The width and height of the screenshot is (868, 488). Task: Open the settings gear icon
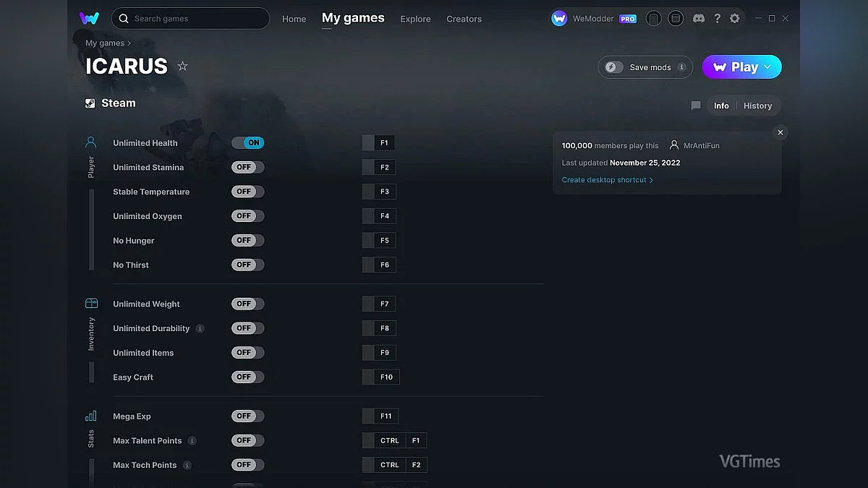(x=735, y=19)
